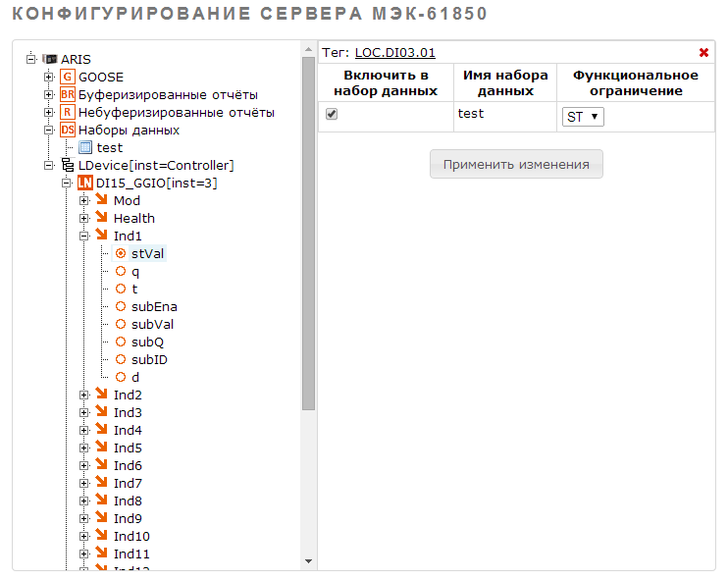Expand the Health node

pyautogui.click(x=84, y=218)
